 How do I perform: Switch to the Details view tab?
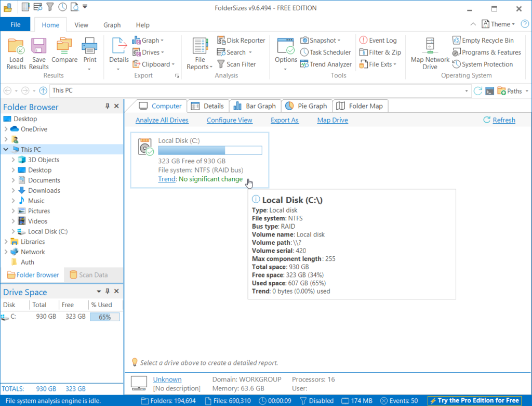(208, 106)
